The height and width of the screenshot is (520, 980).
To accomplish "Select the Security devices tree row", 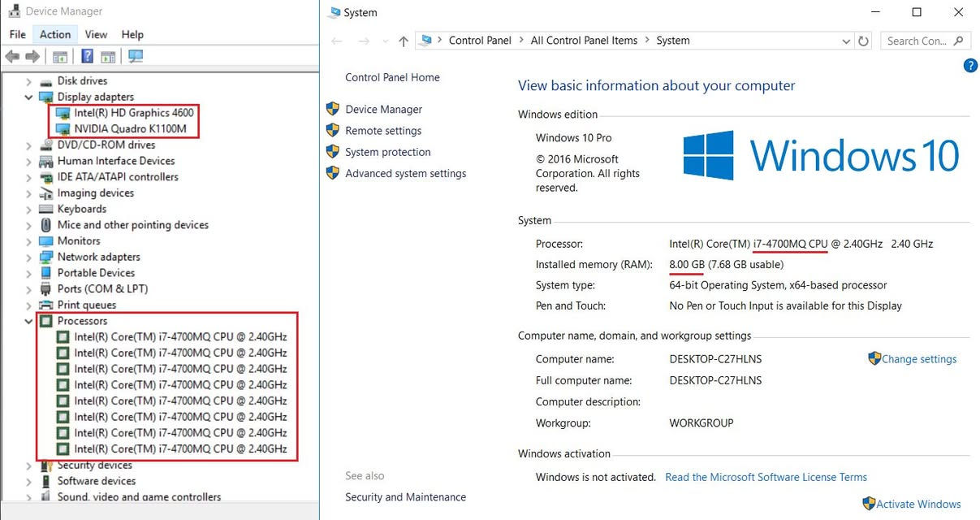I will tap(94, 466).
